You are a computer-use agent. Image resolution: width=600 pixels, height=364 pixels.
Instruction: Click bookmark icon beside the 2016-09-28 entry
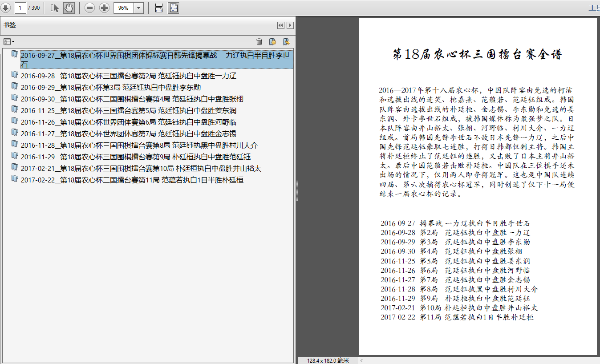pos(15,75)
